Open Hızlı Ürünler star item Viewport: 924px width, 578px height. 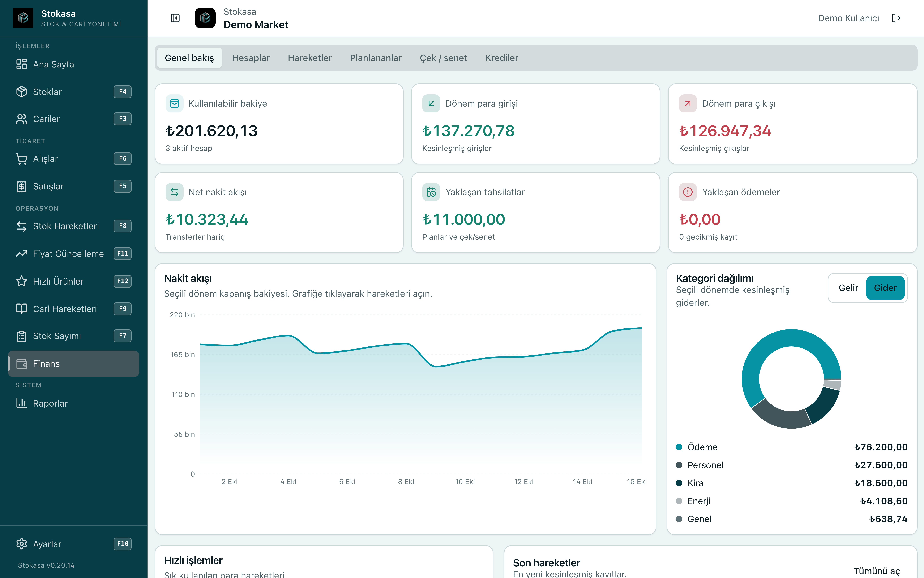point(73,281)
